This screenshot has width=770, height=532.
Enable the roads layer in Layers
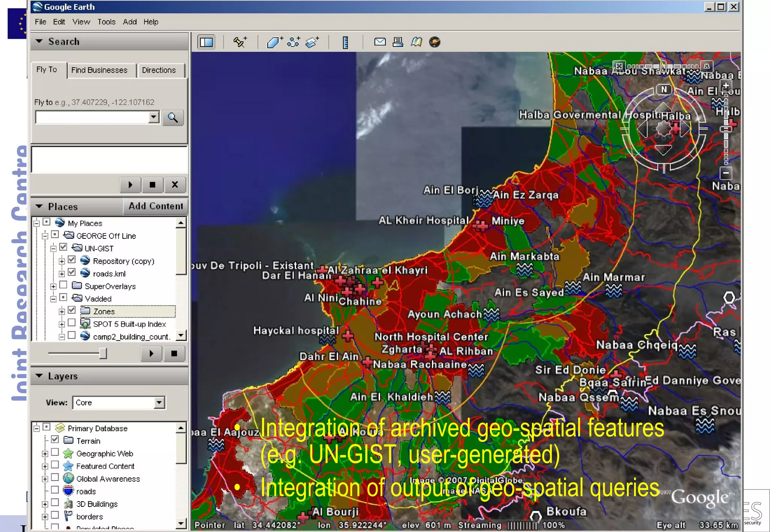55,490
